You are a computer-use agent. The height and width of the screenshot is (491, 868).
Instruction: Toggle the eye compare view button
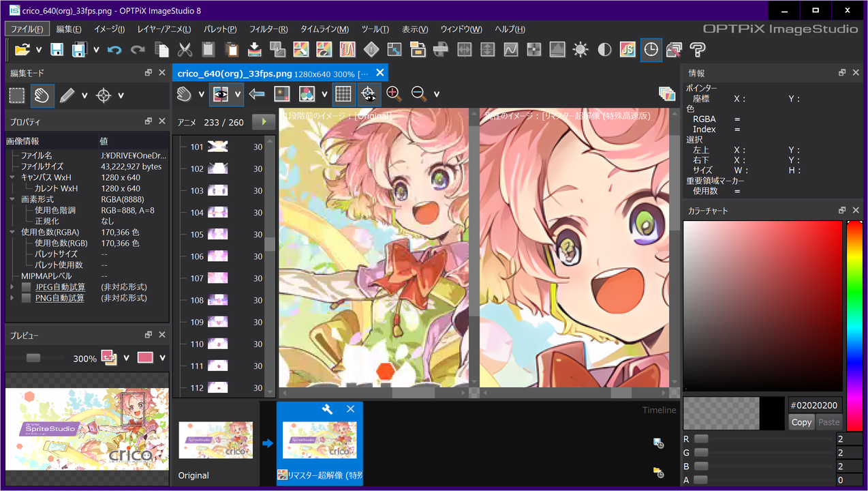220,93
